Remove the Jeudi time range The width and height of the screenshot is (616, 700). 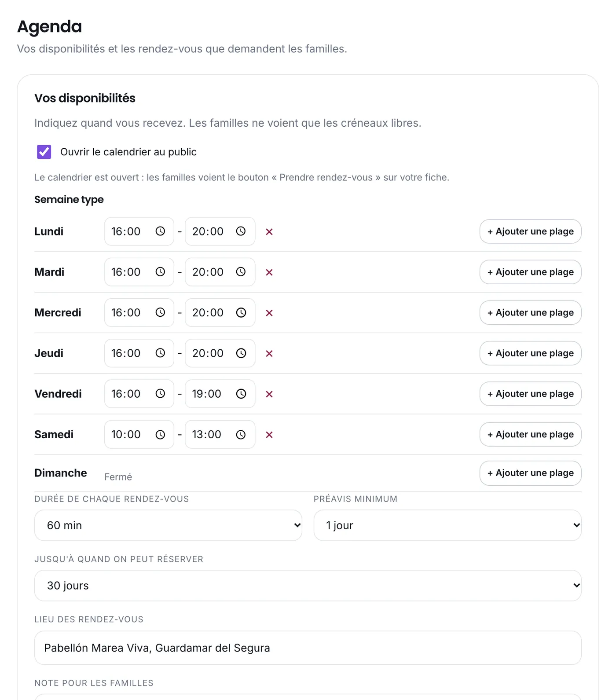pos(269,353)
